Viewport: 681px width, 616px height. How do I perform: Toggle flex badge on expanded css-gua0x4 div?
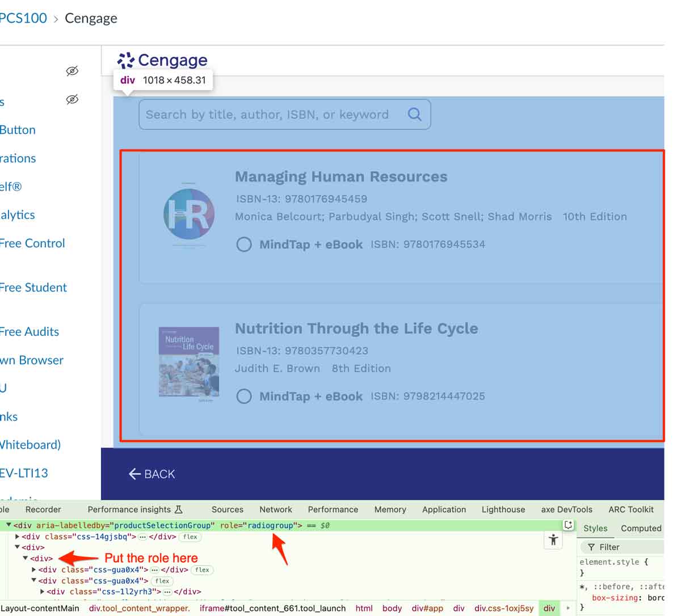(162, 581)
